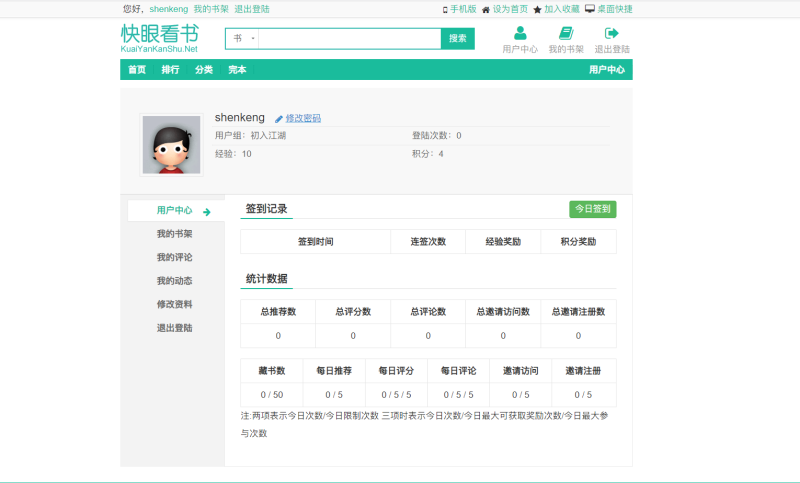Viewport: 800px width, 483px height.
Task: Click the 登陆次数: 0 text
Action: [x=437, y=136]
